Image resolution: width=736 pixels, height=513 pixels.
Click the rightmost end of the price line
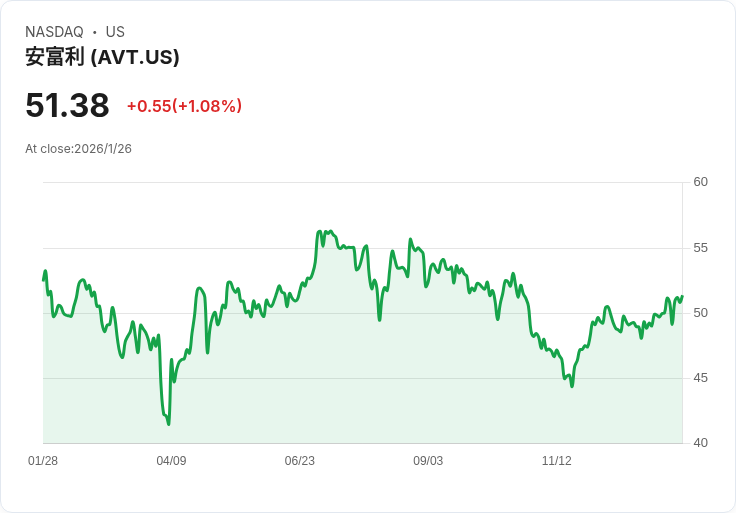coord(682,297)
